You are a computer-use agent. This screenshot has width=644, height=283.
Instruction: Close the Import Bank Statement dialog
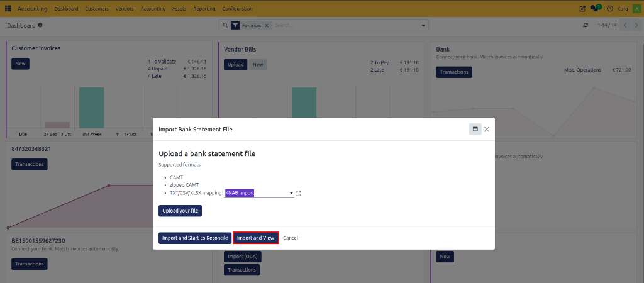tap(487, 130)
